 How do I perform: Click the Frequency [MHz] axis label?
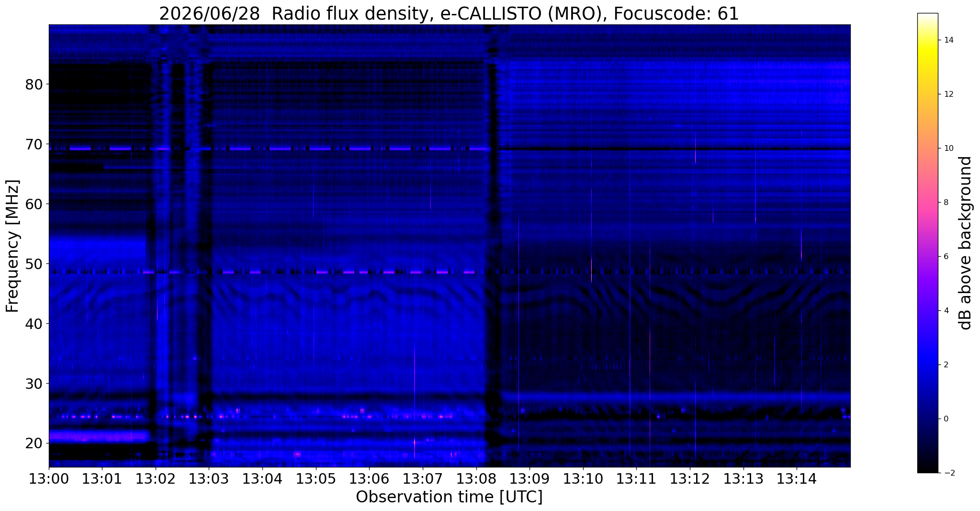(x=13, y=246)
